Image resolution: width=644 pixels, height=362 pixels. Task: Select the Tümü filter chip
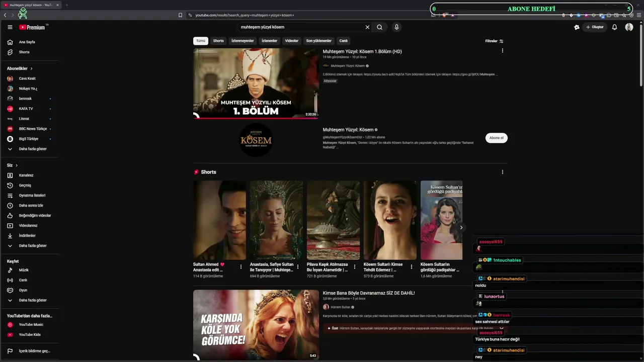point(201,41)
